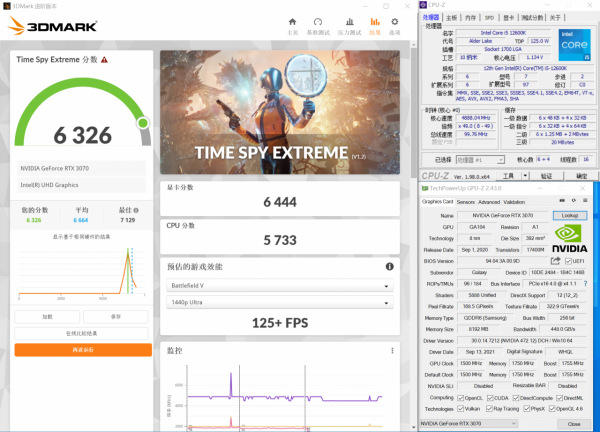Toggle the PhysX checkbox
Screen dimensions: 600x432
point(527,409)
